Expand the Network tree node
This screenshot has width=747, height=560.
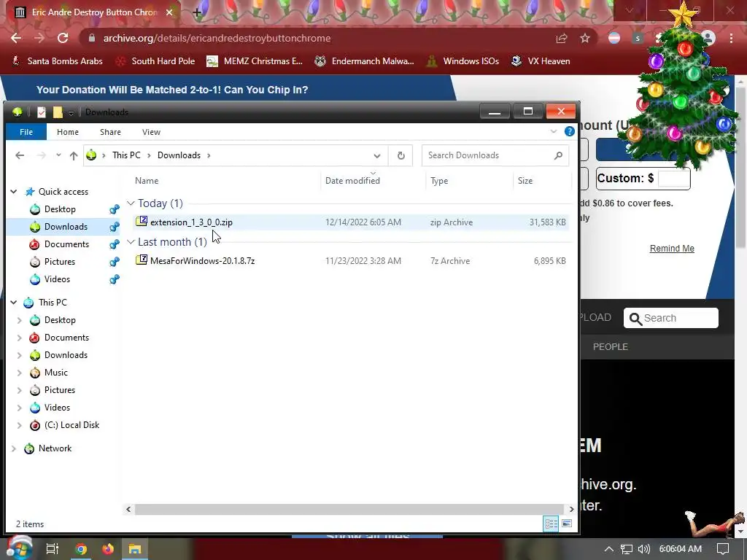(14, 448)
